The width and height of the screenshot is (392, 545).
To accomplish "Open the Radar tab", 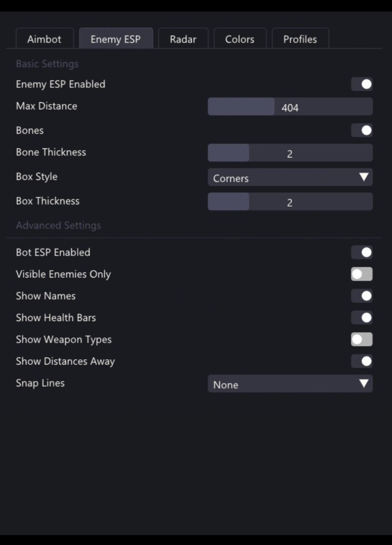I will pyautogui.click(x=183, y=39).
